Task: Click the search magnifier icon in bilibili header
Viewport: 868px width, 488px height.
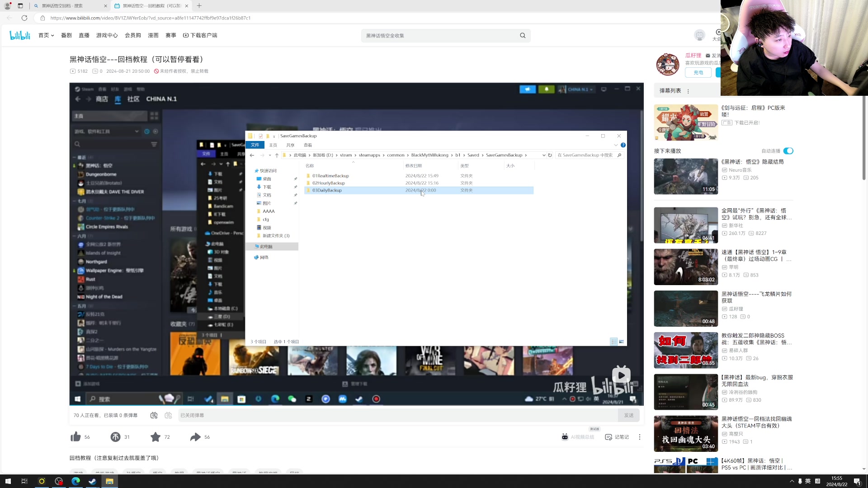Action: pos(523,36)
